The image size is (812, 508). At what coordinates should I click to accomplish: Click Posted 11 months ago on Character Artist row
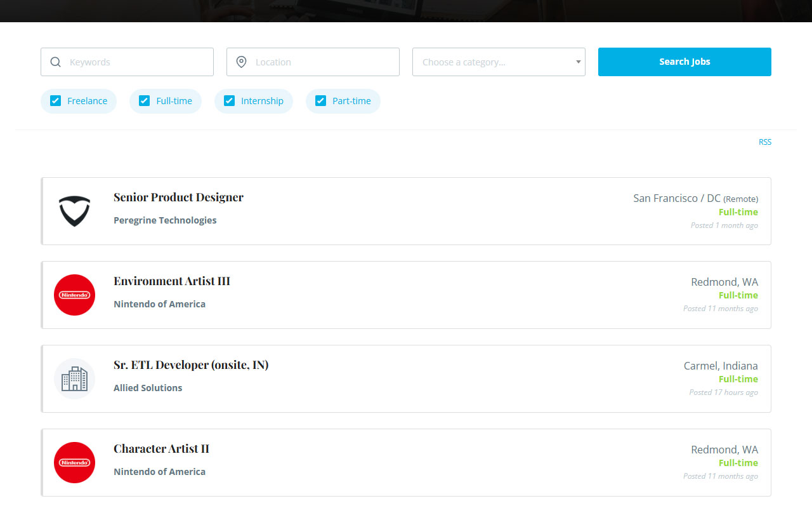pyautogui.click(x=721, y=476)
